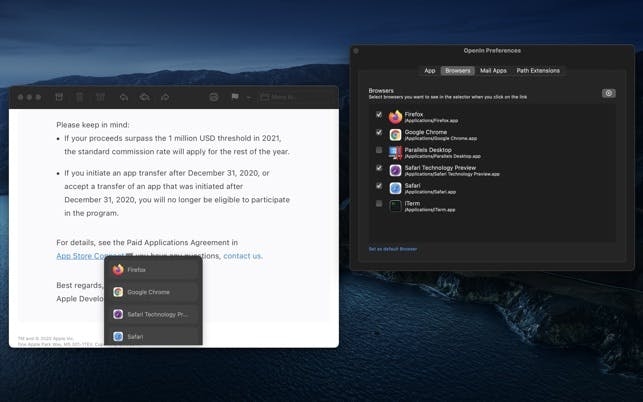The height and width of the screenshot is (402, 643).
Task: Click the Please keep in mind: text
Action: click(93, 125)
